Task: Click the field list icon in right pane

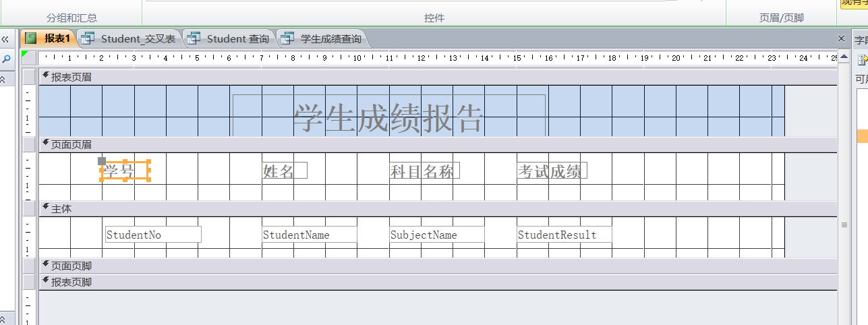Action: tap(863, 60)
